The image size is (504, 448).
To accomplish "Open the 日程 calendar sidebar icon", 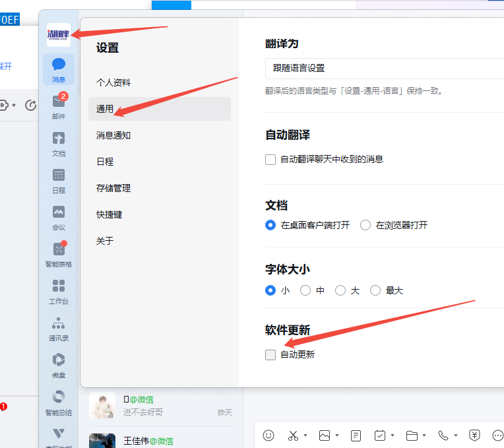I will click(x=59, y=180).
